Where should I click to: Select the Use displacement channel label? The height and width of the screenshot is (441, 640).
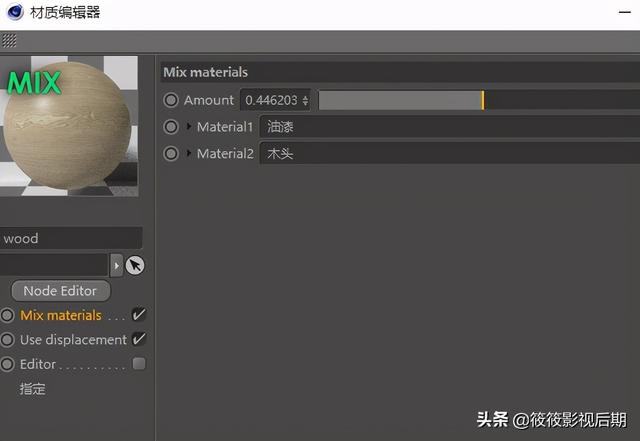pyautogui.click(x=73, y=340)
